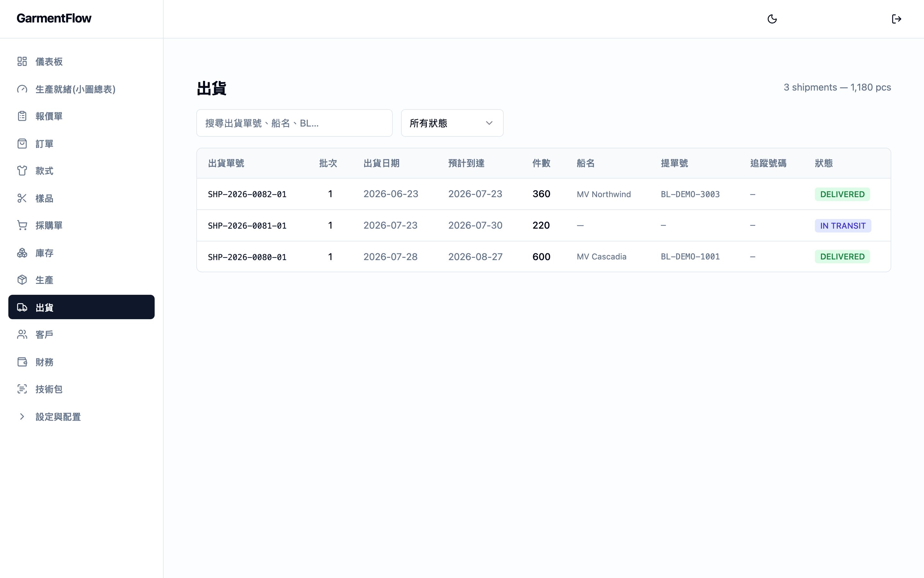924x578 pixels.
Task: Open the 報價單 menu item
Action: click(x=81, y=116)
